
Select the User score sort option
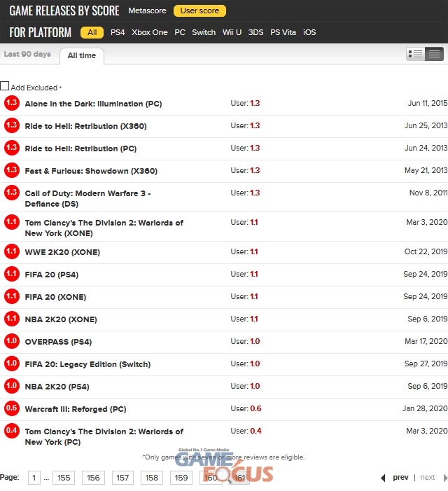[x=199, y=11]
